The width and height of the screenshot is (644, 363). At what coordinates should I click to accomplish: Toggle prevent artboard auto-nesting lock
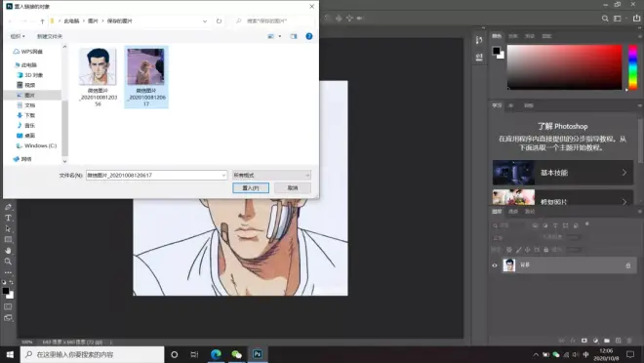coord(537,250)
